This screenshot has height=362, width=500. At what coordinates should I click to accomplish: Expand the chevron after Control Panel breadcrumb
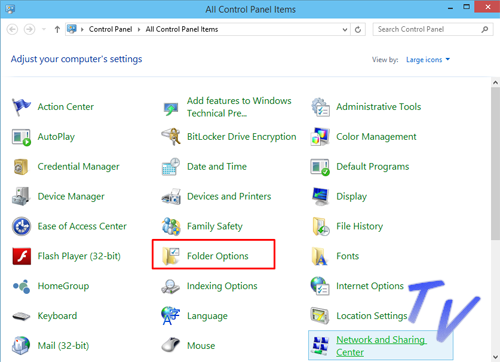coord(139,30)
